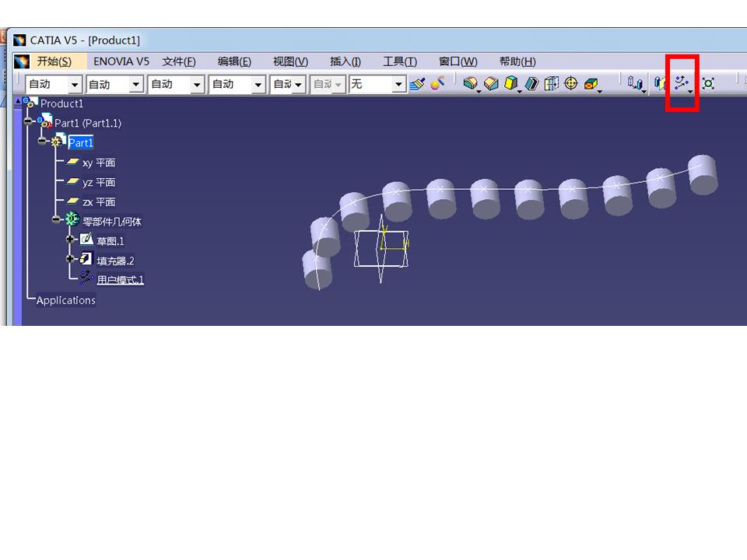Open the 编辑(E) menu
This screenshot has height=560, width=747.
pos(234,61)
